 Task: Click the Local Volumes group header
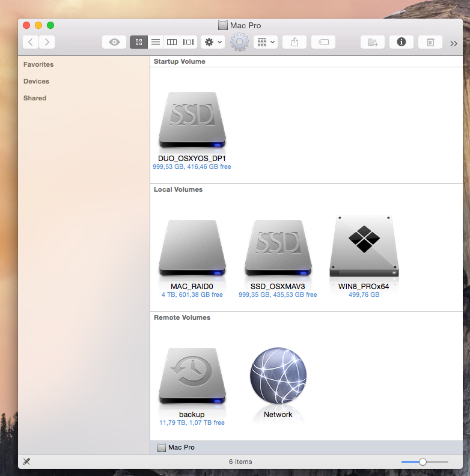click(x=179, y=189)
